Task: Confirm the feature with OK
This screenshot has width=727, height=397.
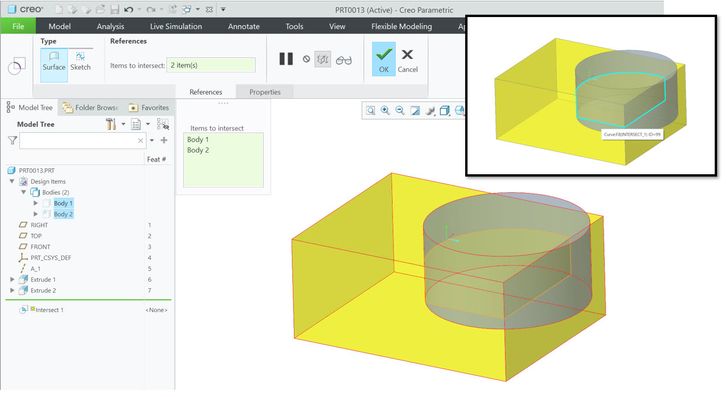Action: tap(383, 59)
